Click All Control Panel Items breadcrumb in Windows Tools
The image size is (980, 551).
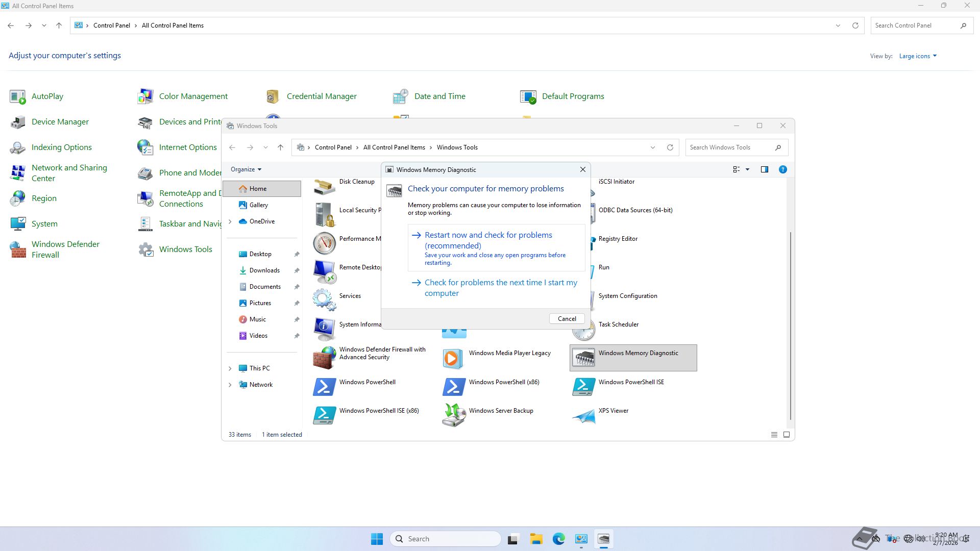tap(394, 147)
